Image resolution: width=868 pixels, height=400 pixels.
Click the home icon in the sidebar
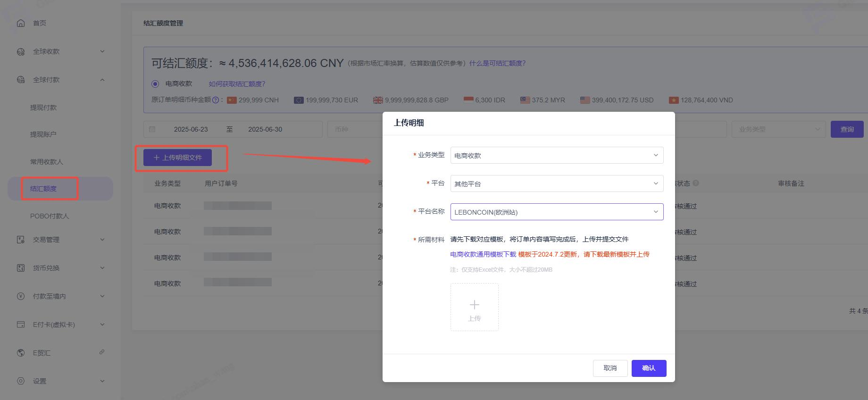(x=21, y=23)
